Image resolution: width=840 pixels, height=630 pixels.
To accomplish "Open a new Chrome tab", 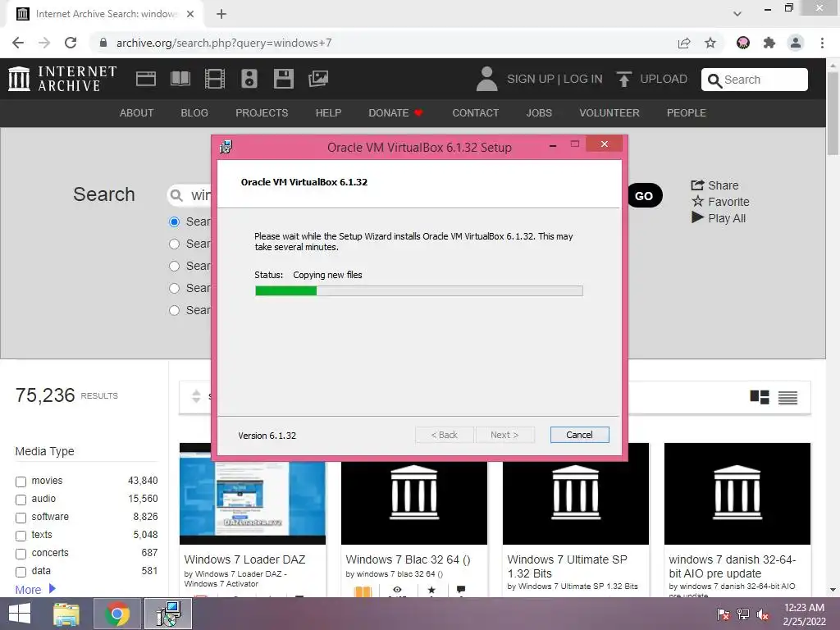I will (x=221, y=14).
